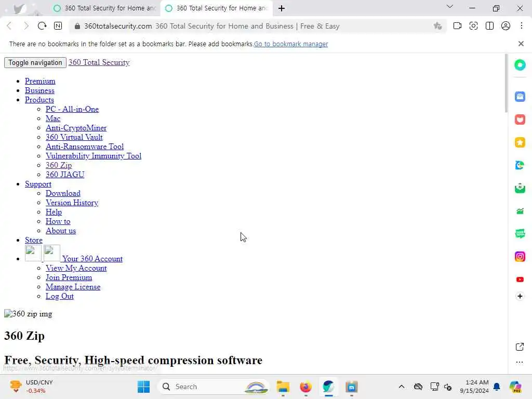The width and height of the screenshot is (532, 399).
Task: Open the Anti-Ransomware Tool link
Action: (x=85, y=147)
